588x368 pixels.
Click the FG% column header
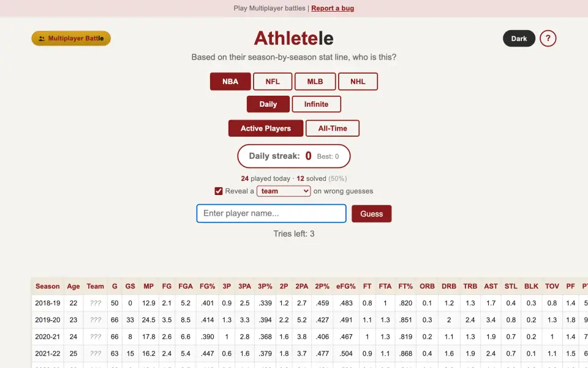(208, 286)
